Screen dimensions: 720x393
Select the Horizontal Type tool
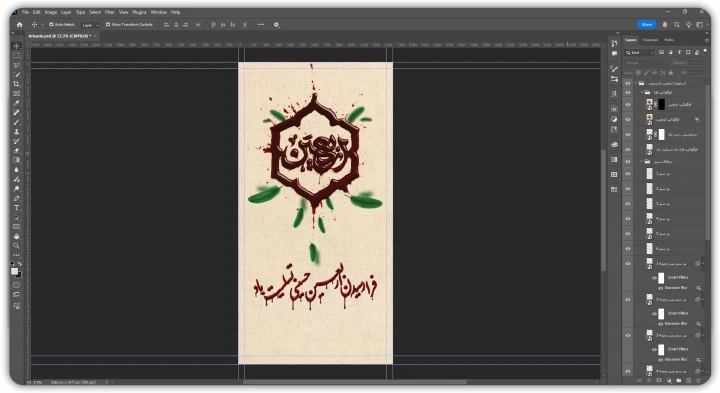click(x=17, y=208)
